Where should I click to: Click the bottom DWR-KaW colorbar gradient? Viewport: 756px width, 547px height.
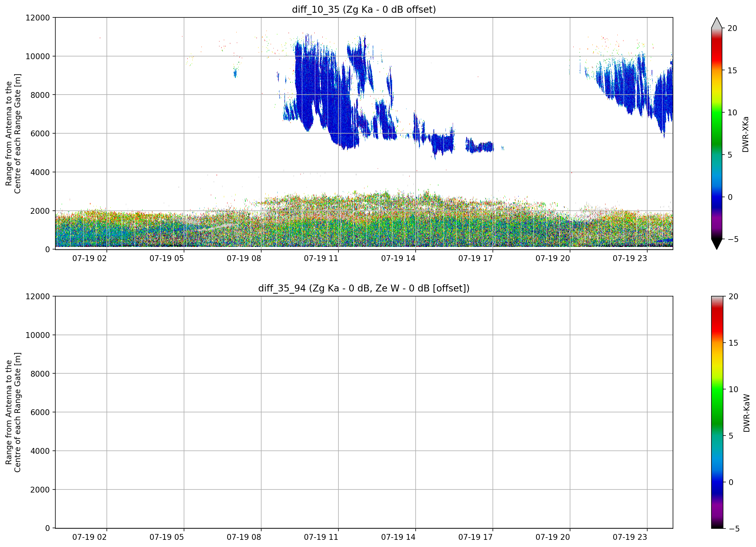click(x=717, y=412)
